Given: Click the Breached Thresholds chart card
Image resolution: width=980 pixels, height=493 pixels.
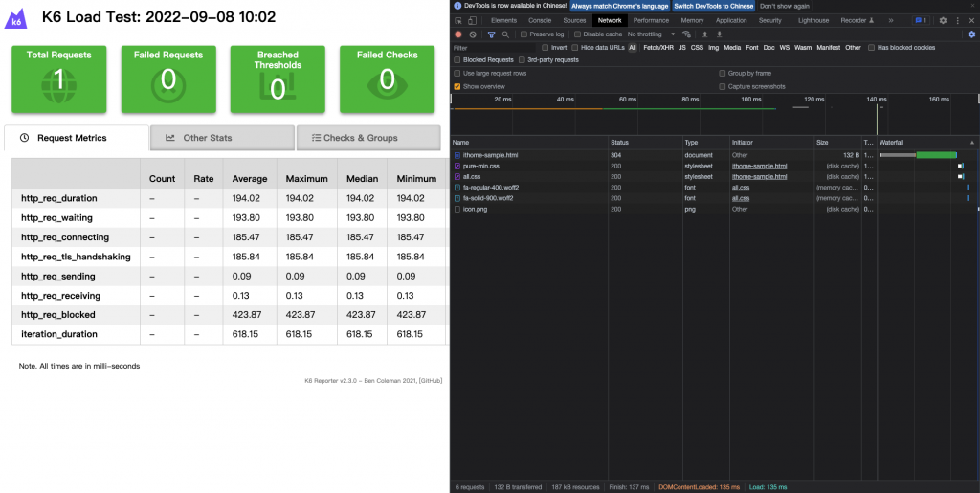Looking at the screenshot, I should [278, 79].
